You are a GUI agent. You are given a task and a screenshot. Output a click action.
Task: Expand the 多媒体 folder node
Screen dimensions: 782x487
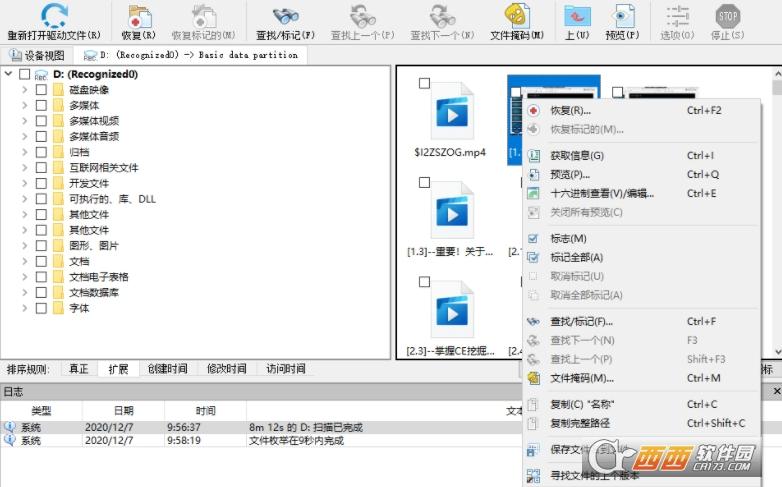coord(24,105)
